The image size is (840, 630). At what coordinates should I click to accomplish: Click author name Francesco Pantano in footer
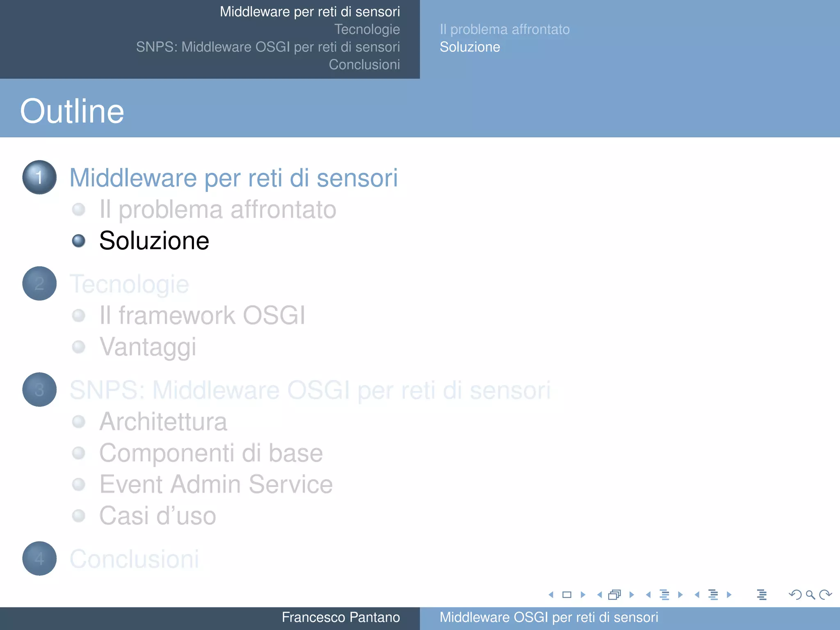click(x=341, y=617)
